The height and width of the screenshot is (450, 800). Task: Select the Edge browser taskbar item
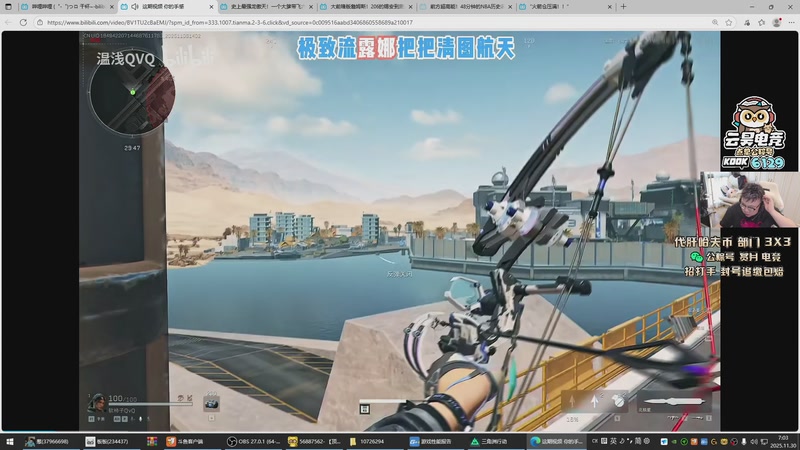click(557, 441)
